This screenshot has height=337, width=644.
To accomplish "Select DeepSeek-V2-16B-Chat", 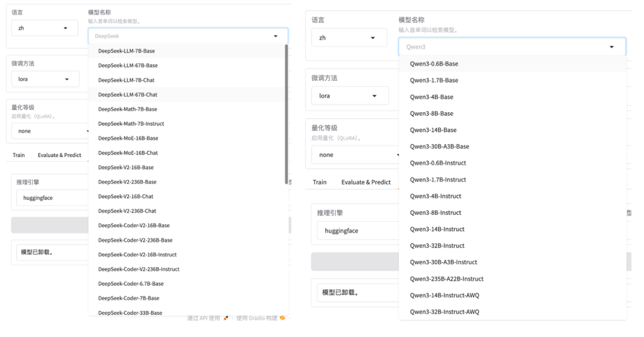I will coord(187,196).
